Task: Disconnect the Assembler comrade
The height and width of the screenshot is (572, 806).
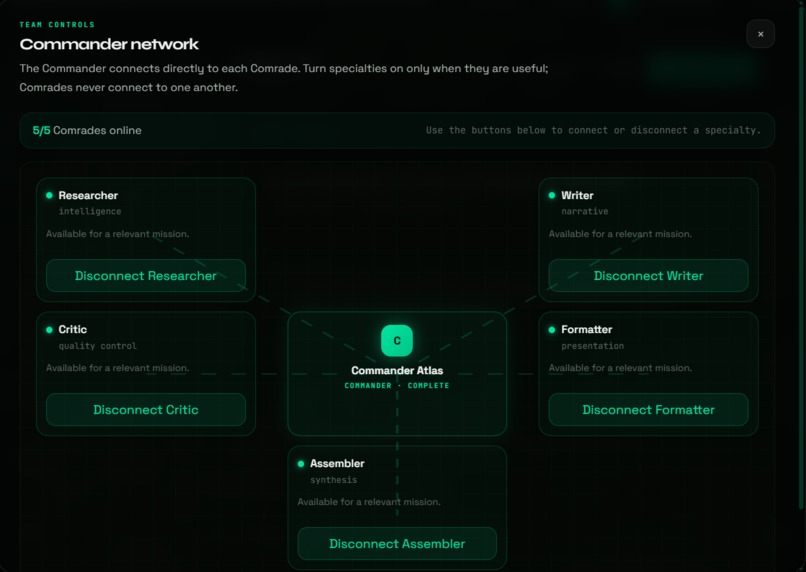Action: (397, 544)
